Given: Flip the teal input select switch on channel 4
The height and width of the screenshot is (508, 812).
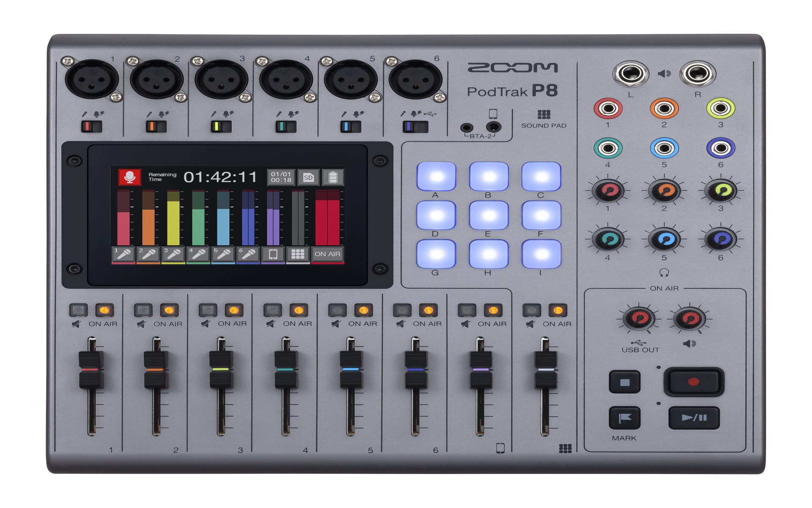Looking at the screenshot, I should click(x=286, y=127).
